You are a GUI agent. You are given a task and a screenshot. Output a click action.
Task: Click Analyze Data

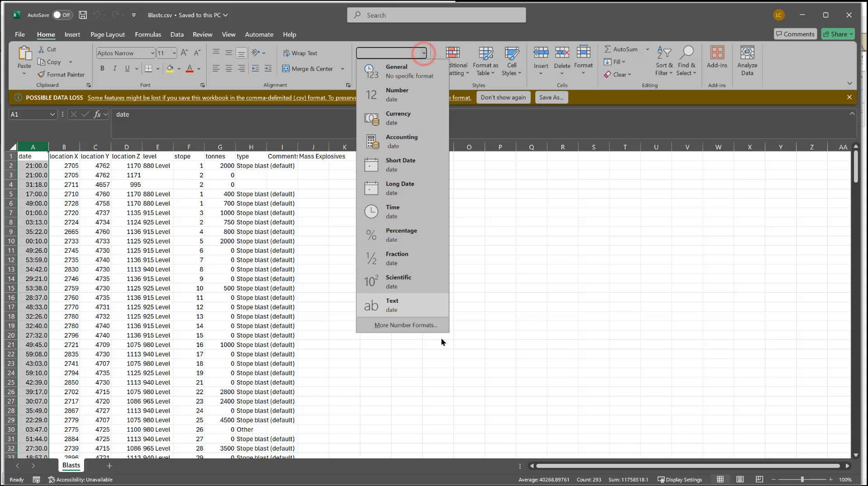(747, 61)
